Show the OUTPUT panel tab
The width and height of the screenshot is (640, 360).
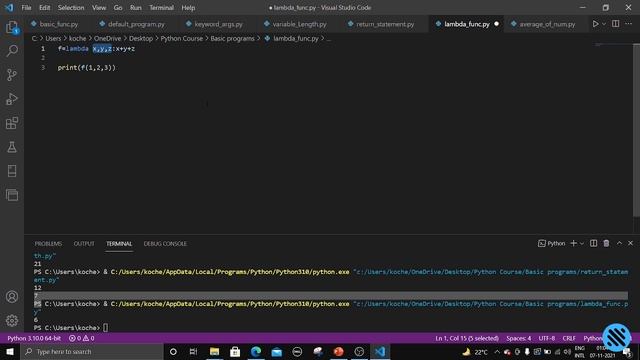84,244
